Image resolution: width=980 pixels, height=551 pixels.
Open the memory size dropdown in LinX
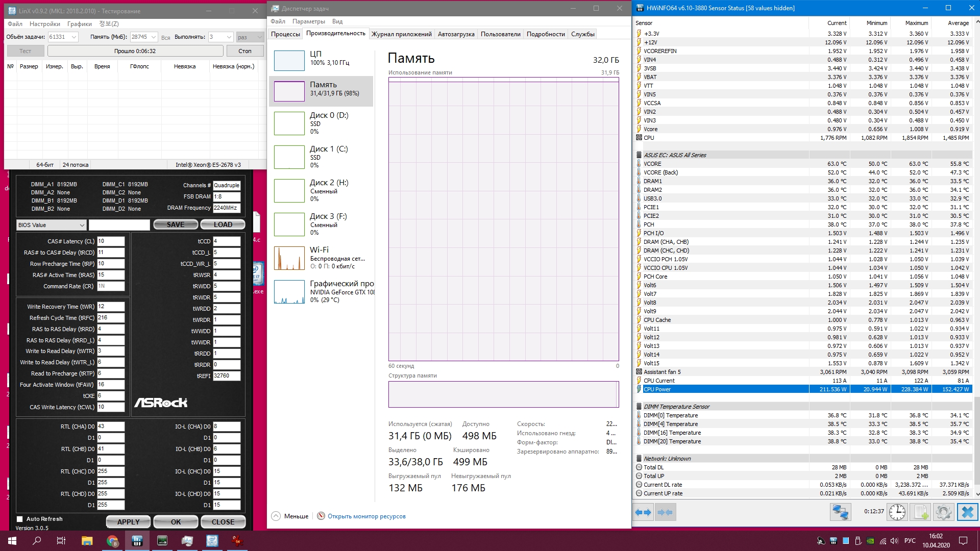pos(154,37)
